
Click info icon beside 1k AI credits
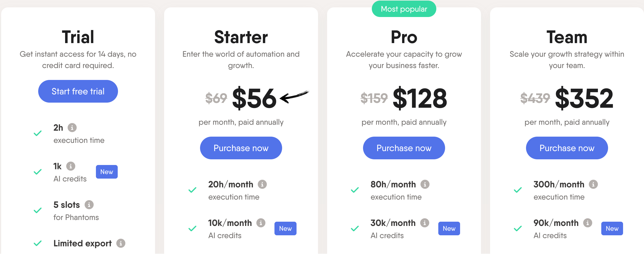point(71,166)
